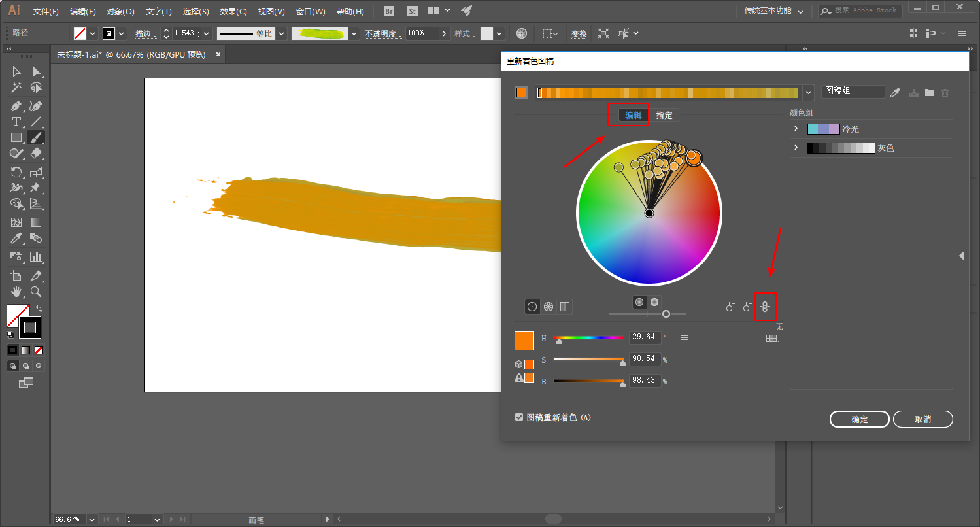The image size is (980, 527).
Task: Toggle Recolor Art checkbox
Action: pos(519,417)
